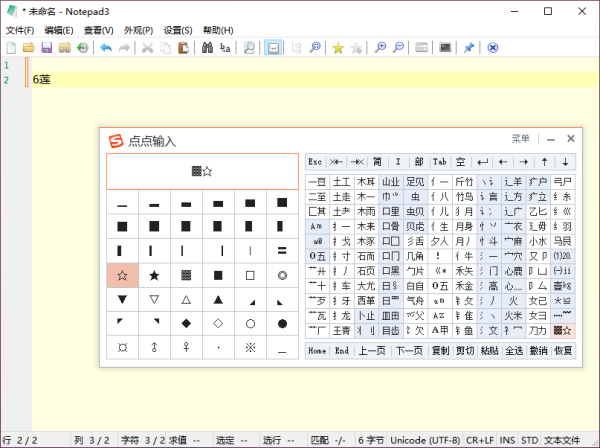600x448 pixels.
Task: Click 上一页 previous page button
Action: pos(372,351)
